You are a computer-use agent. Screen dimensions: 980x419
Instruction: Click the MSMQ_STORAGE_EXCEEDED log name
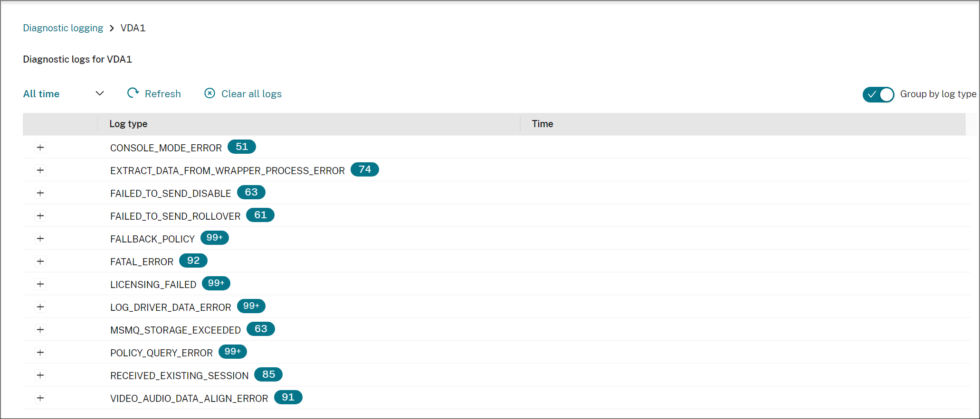[175, 330]
